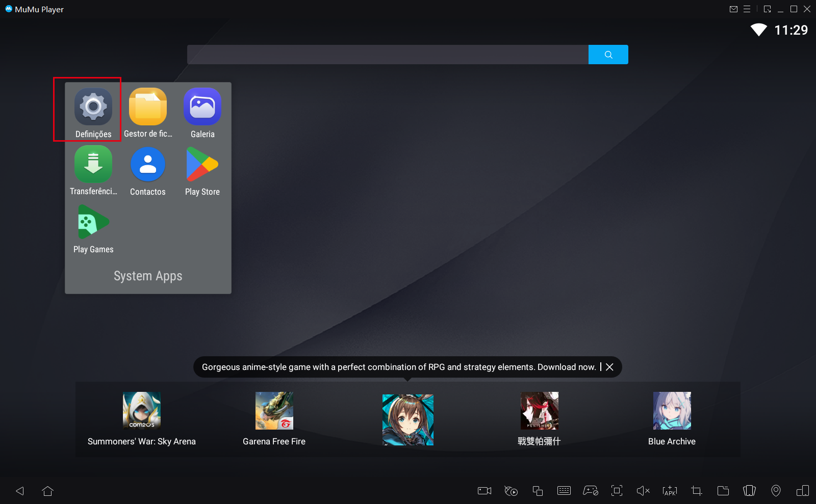
Task: Maximize the MuMu Player window
Action: pos(794,9)
